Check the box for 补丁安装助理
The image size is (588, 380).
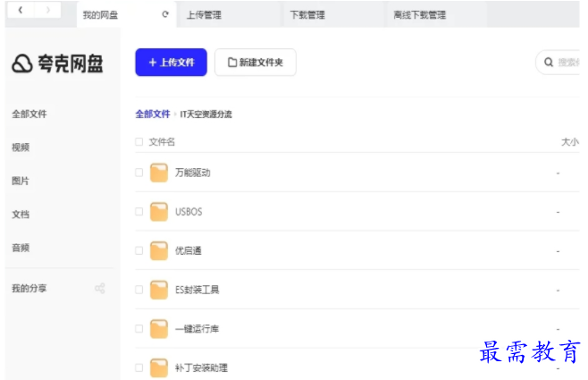pos(139,367)
